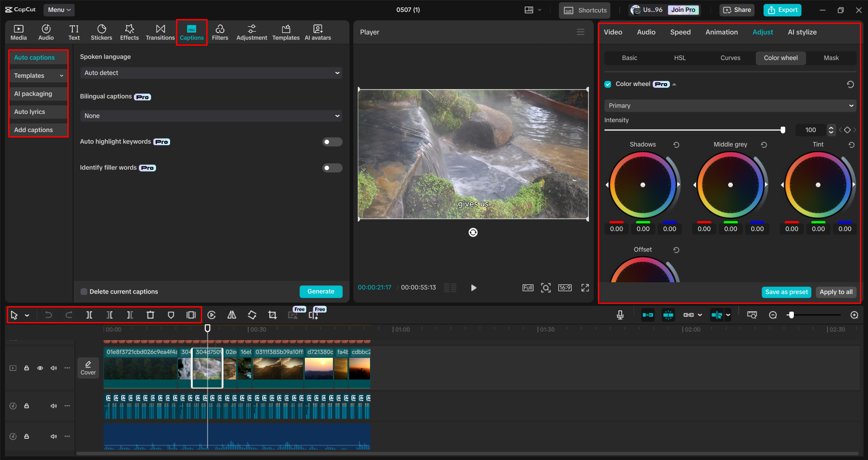Open the Spoken language Auto detect dropdown
Screen dimensions: 868x460
[211, 72]
